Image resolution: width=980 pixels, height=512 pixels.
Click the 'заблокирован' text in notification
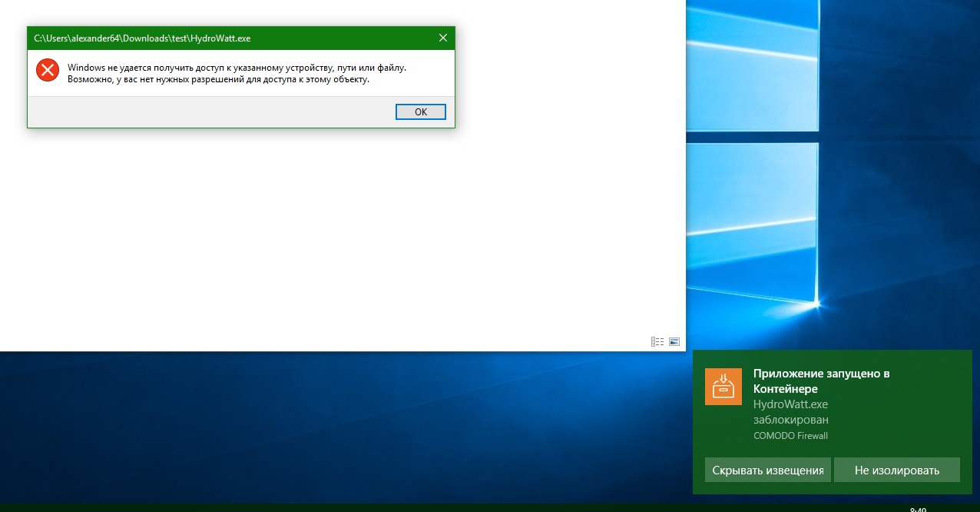pos(791,420)
